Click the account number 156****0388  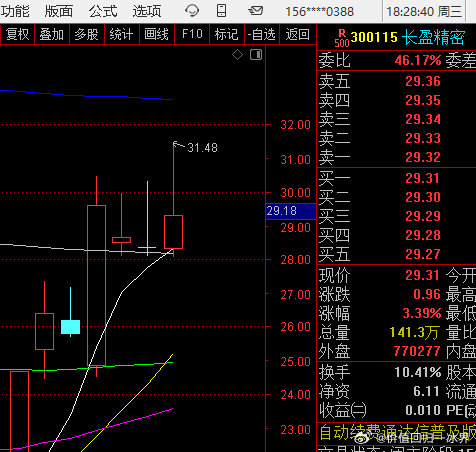pyautogui.click(x=319, y=12)
